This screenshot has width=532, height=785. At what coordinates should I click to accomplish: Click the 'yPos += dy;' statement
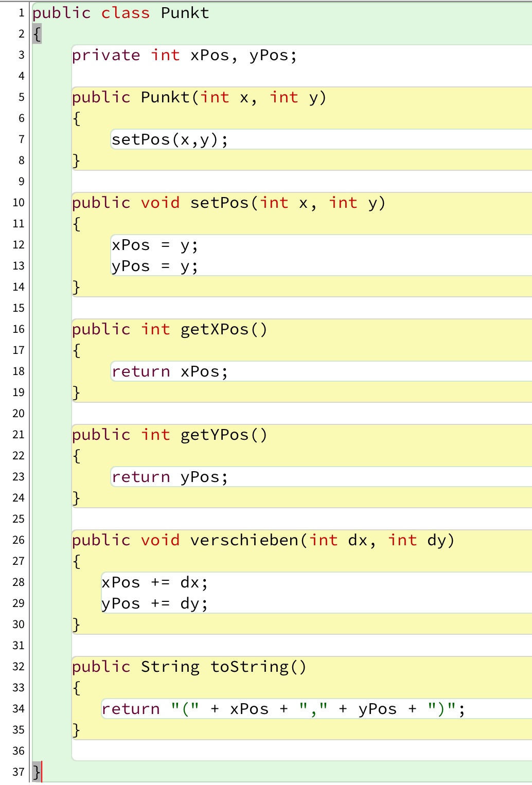tap(154, 603)
